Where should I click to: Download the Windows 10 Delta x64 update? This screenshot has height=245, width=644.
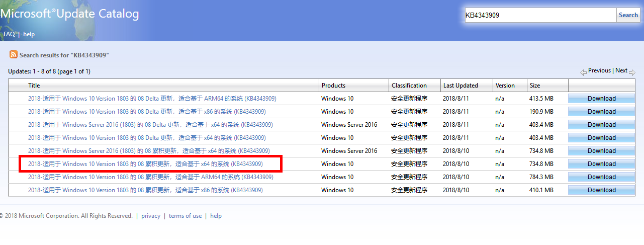point(602,138)
